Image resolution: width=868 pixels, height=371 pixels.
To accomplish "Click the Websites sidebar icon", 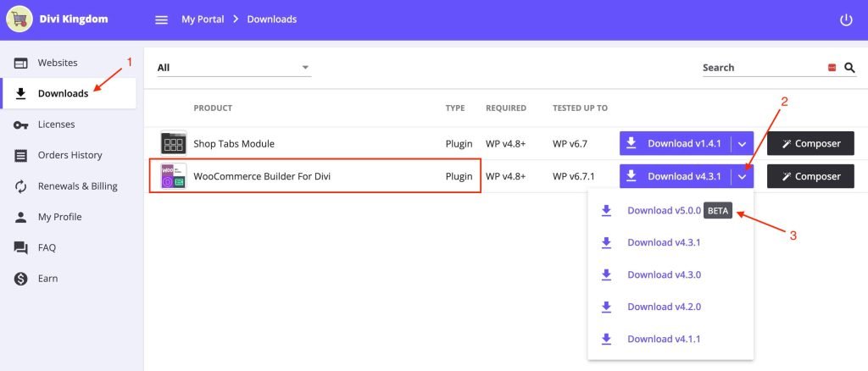I will click(21, 63).
